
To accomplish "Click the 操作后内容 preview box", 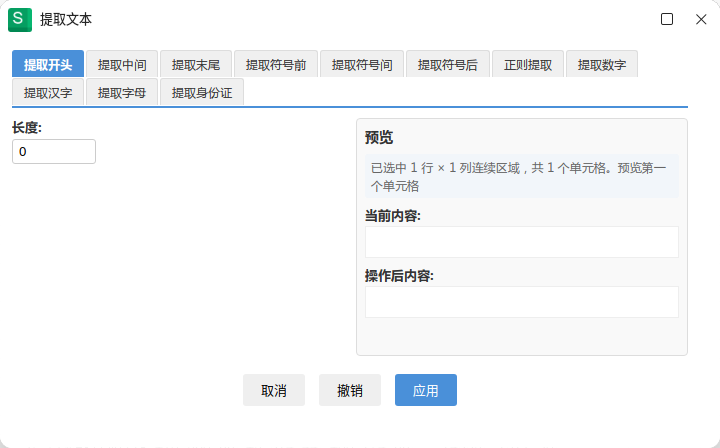I will 522,302.
